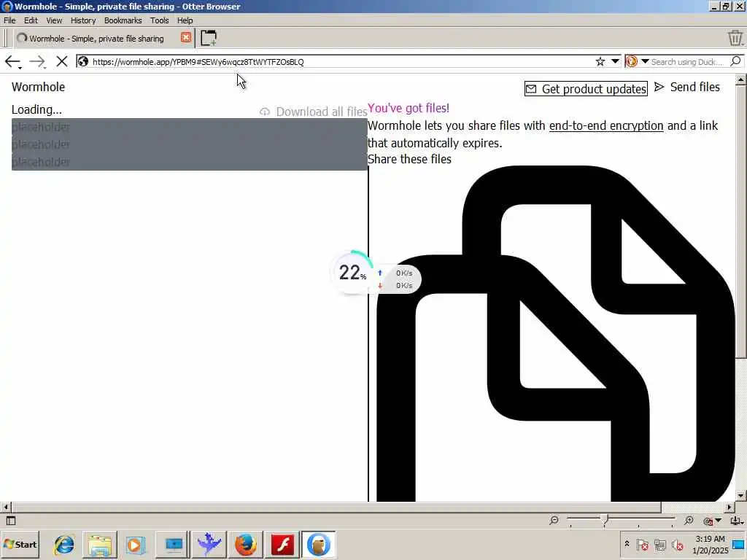
Task: Open the File menu
Action: pyautogui.click(x=9, y=20)
